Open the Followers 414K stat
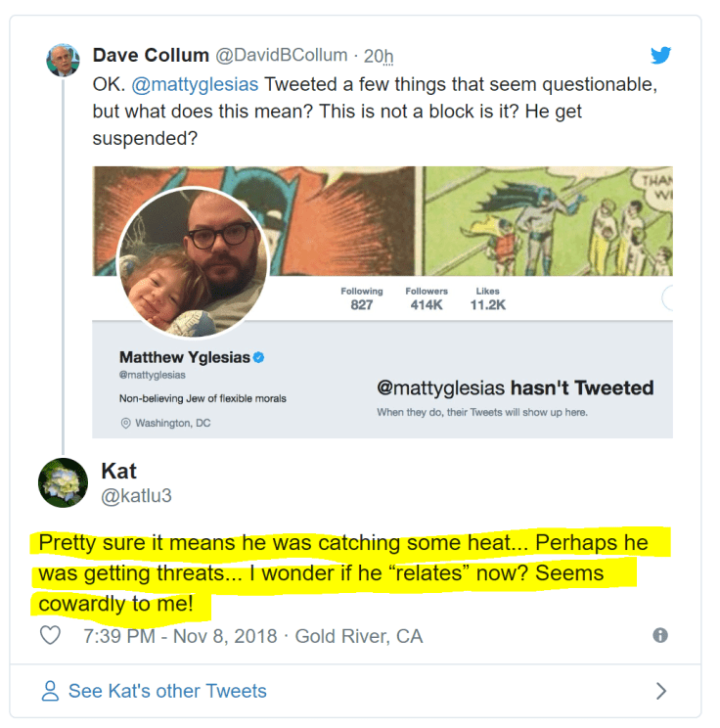 [426, 298]
